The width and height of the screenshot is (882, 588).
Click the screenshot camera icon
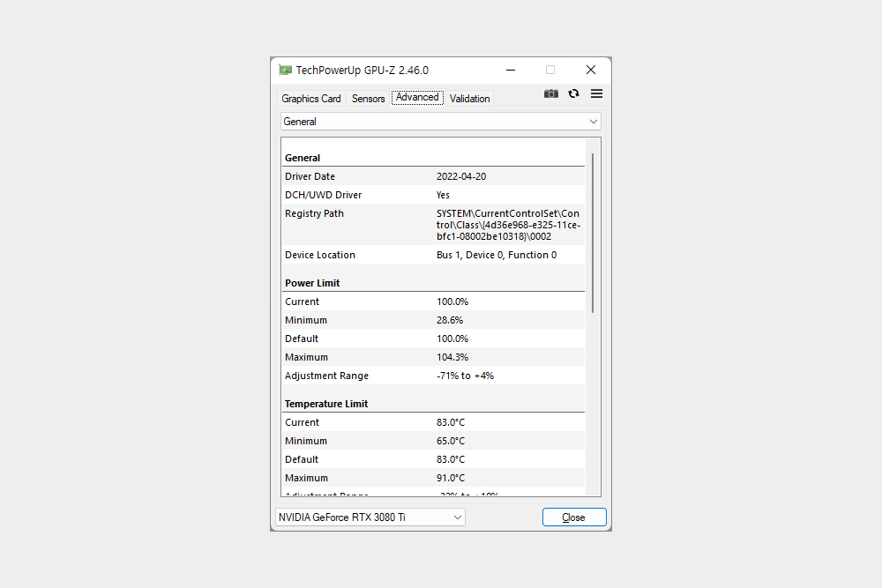[550, 93]
